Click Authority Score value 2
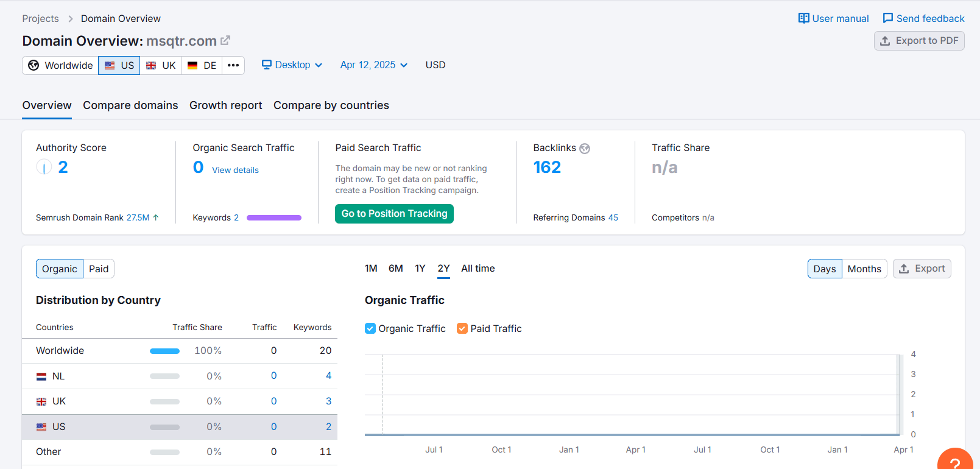980x469 pixels. coord(63,167)
